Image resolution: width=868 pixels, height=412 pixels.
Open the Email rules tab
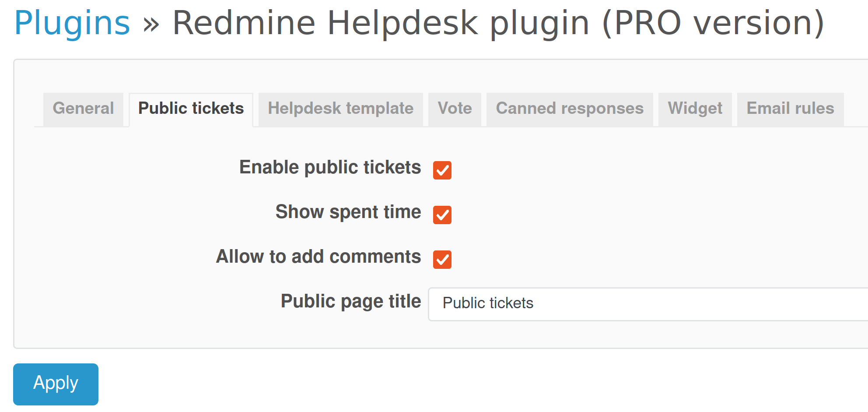790,109
